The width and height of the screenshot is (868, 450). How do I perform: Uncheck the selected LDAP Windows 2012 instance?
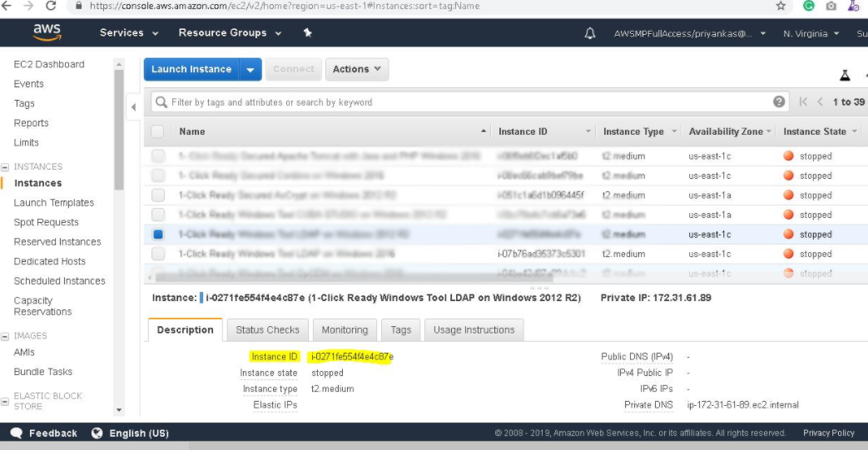coord(158,235)
